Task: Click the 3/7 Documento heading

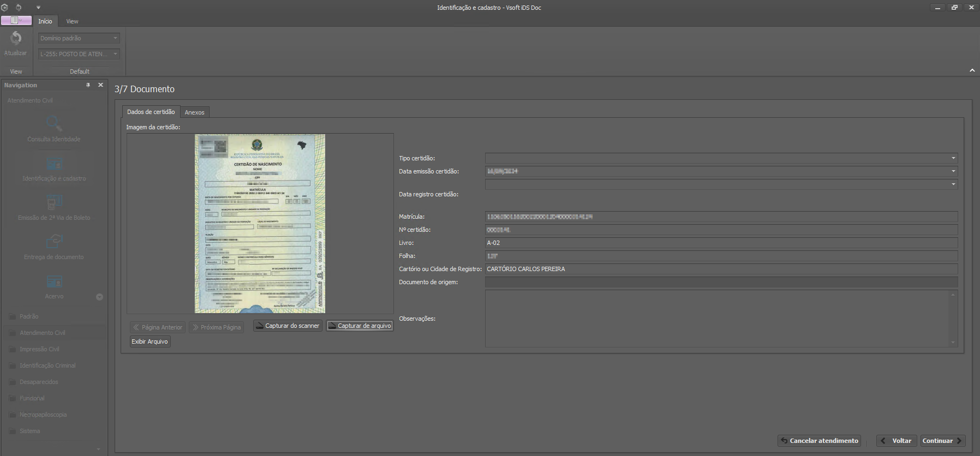Action: [145, 89]
